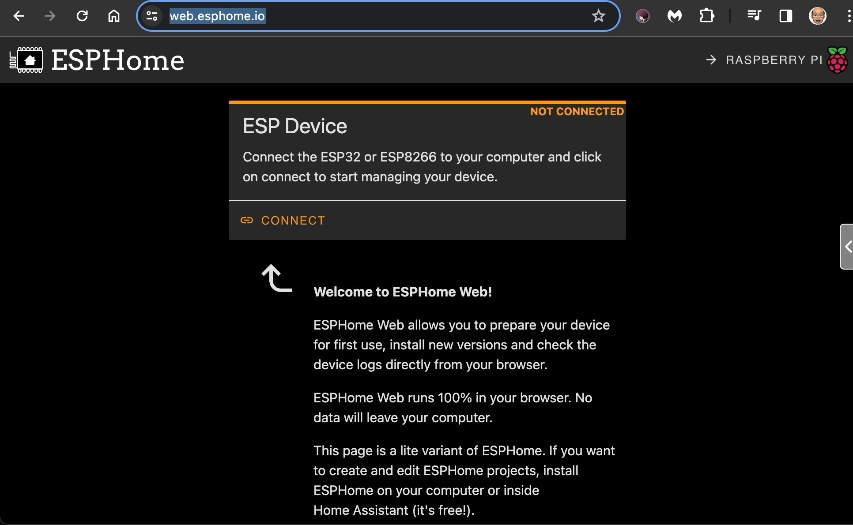The width and height of the screenshot is (853, 525).
Task: Open the Malwarebytes extension icon
Action: point(675,16)
